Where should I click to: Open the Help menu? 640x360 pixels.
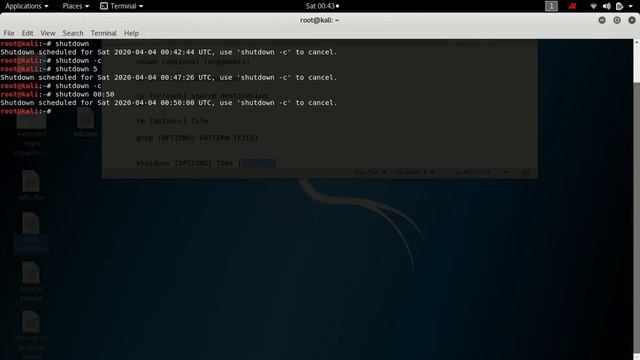(131, 33)
